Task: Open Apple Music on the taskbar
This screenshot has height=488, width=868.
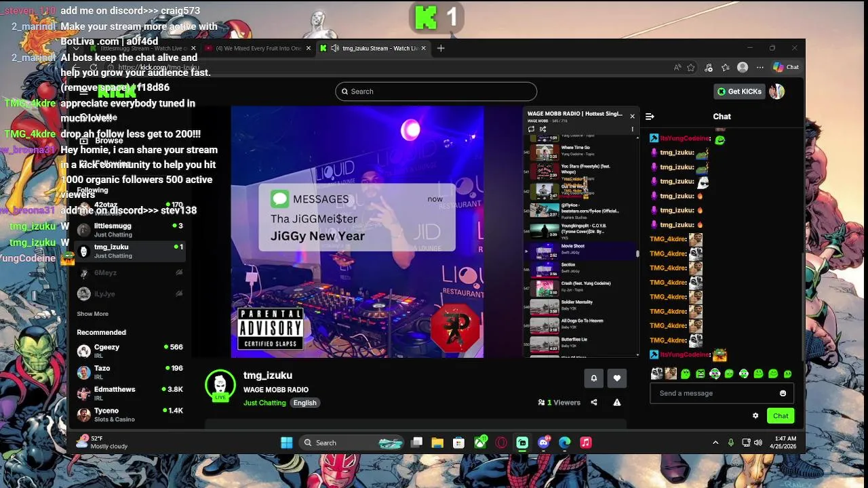Action: coord(586,443)
